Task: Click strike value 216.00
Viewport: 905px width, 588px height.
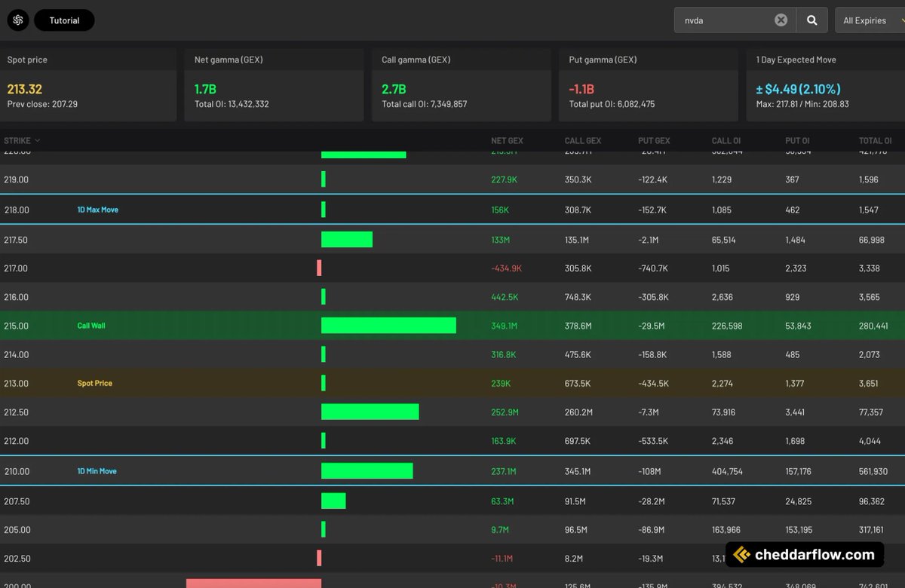Action: [16, 297]
